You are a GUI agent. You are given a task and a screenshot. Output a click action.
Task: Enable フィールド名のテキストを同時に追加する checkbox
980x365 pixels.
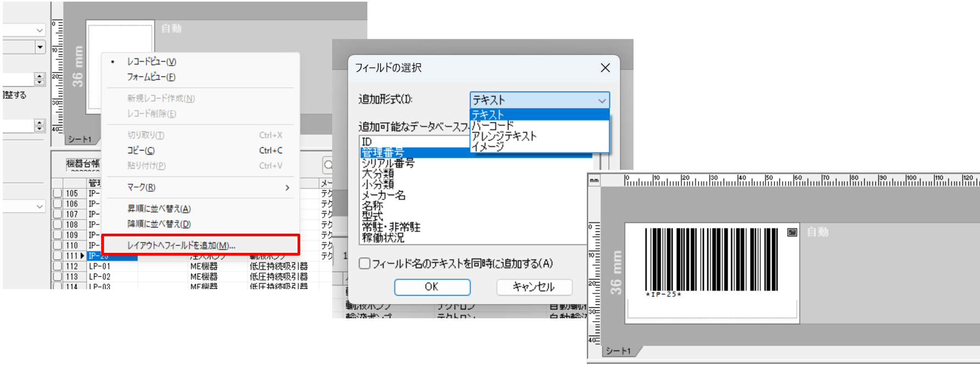(x=364, y=263)
